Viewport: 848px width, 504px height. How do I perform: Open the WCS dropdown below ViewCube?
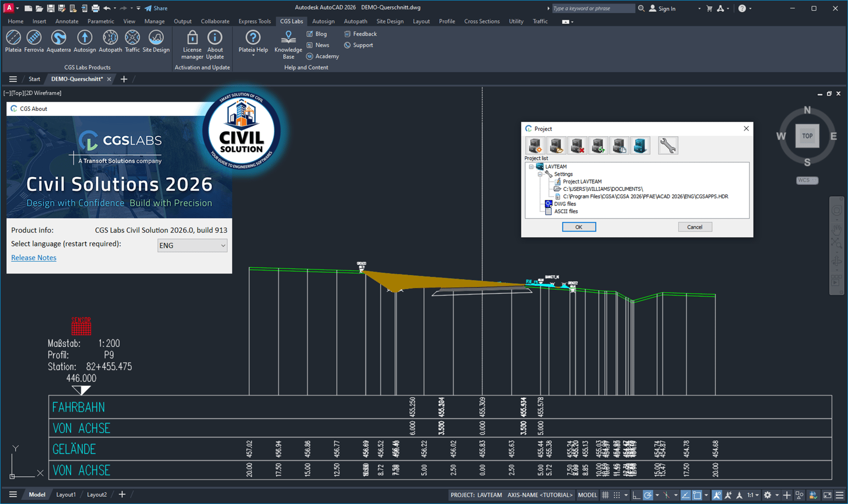pyautogui.click(x=807, y=180)
